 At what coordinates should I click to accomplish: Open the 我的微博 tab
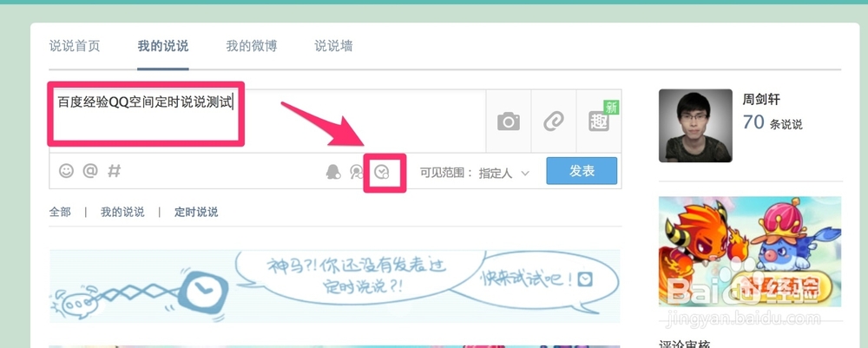(252, 46)
